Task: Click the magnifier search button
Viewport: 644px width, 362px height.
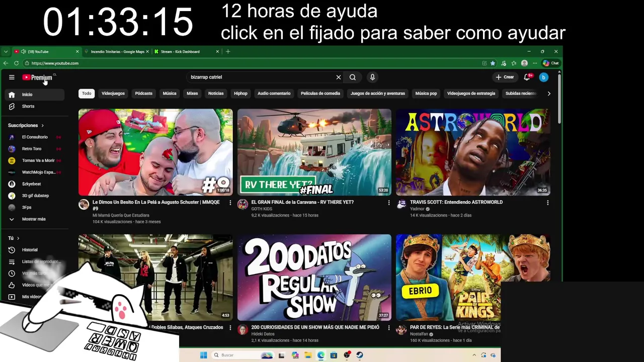Action: click(x=353, y=77)
